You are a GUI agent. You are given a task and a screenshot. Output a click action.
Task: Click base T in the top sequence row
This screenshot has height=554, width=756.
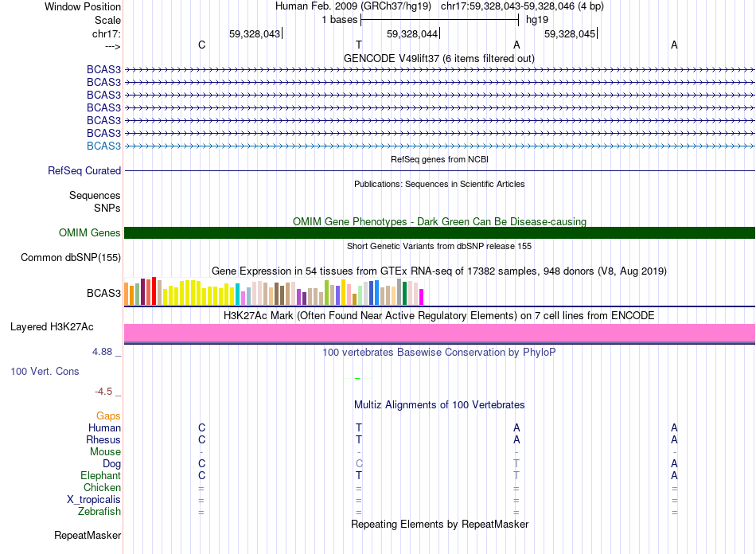tap(359, 45)
